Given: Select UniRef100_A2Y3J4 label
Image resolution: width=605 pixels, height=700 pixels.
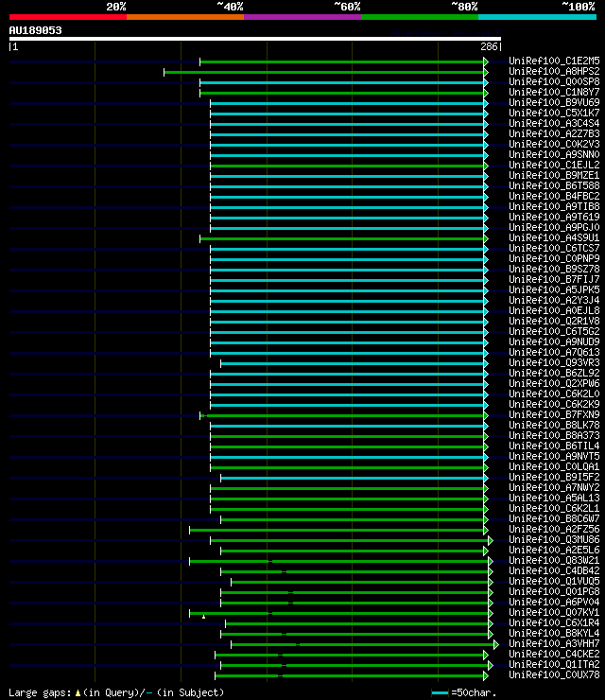Looking at the screenshot, I should tap(554, 301).
